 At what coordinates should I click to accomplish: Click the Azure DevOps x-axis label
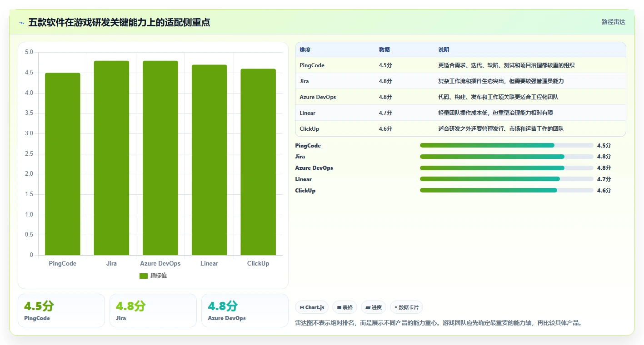(160, 264)
